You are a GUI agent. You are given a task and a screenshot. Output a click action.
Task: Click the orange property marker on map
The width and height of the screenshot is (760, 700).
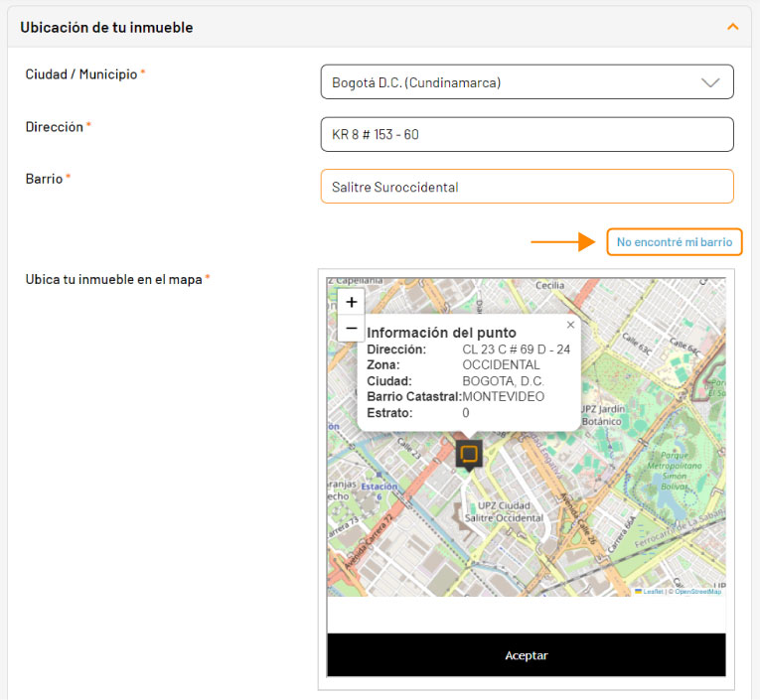(469, 454)
